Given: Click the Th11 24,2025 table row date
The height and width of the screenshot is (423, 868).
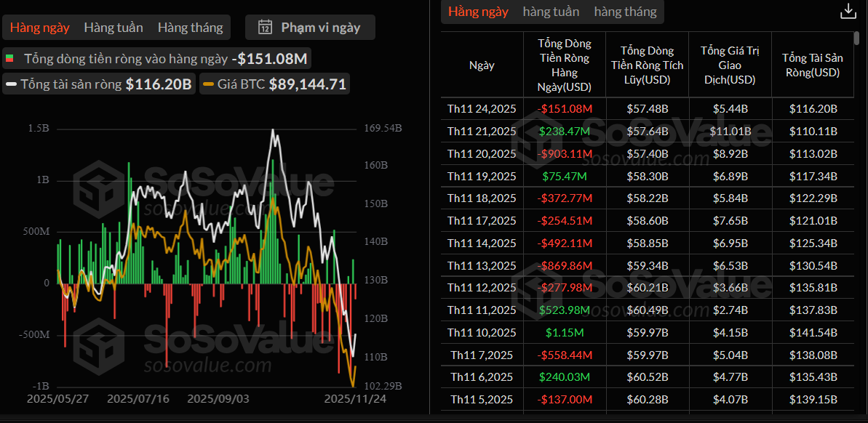Looking at the screenshot, I should 482,109.
